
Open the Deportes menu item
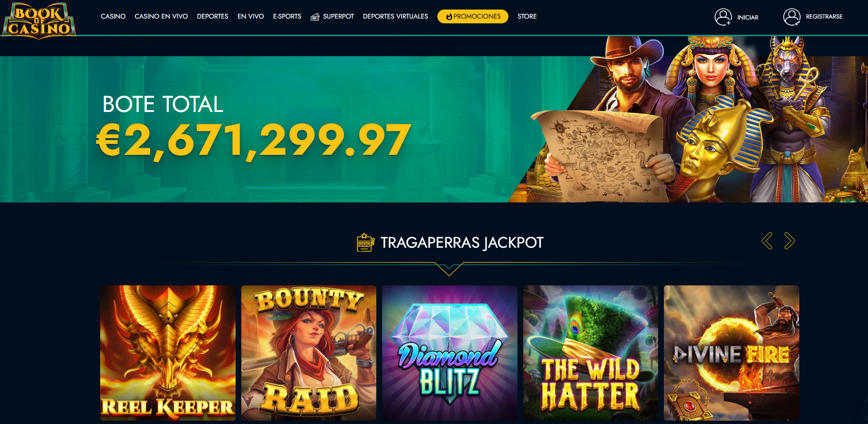point(213,16)
